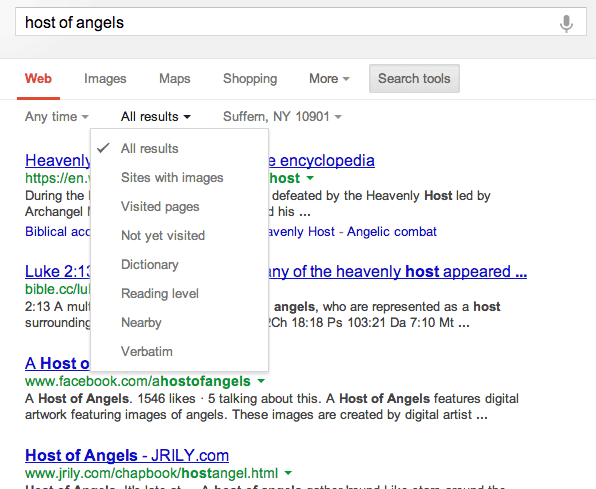Open the Suffern, NY 10901 location dropdown
Viewport: 596px width, 489px height.
coord(282,116)
